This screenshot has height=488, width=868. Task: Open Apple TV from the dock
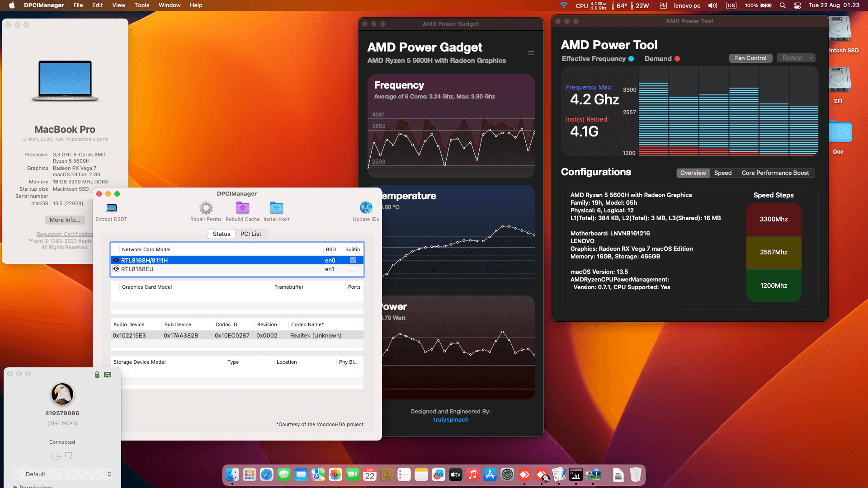tap(456, 475)
